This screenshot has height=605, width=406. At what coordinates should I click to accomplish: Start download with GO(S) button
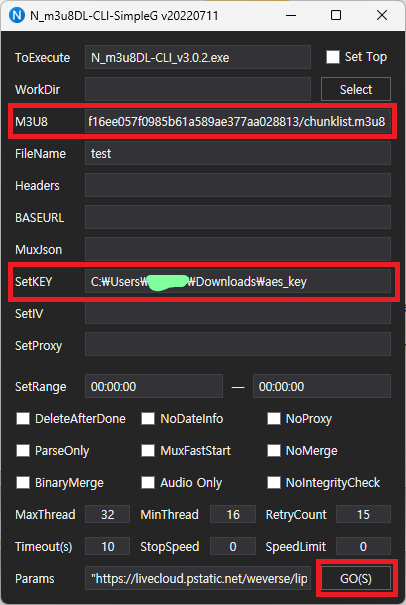tap(356, 578)
